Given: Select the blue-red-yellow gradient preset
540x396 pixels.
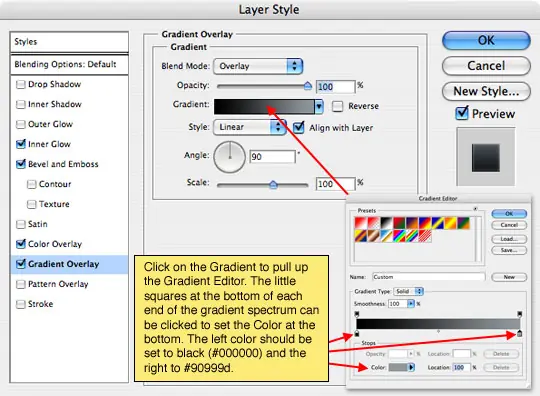Looking at the screenshot, I should tap(425, 223).
